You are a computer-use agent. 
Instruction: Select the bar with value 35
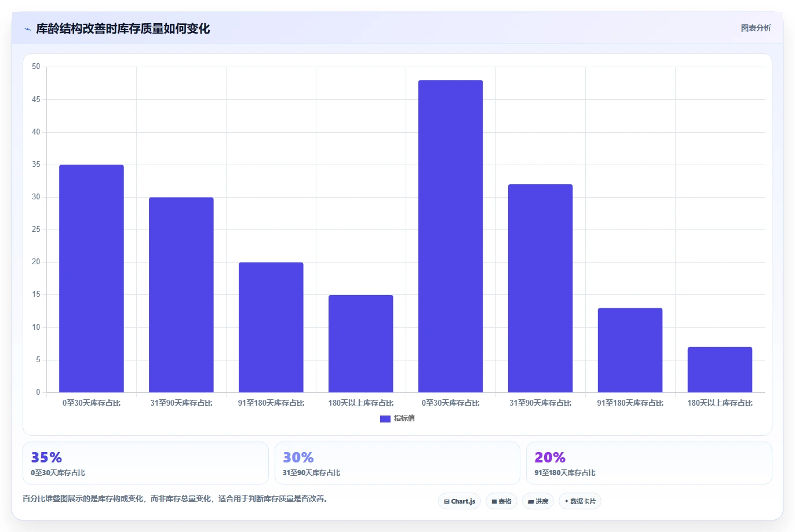pos(92,279)
